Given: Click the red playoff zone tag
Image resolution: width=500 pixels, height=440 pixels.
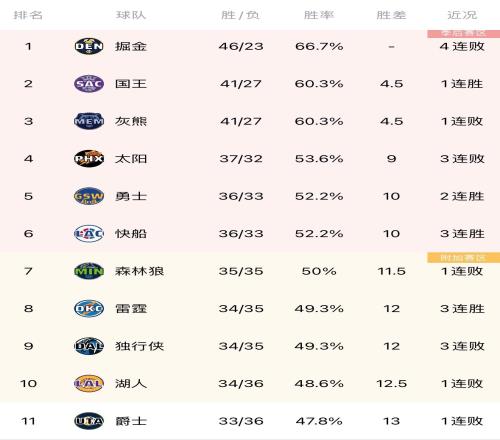Looking at the screenshot, I should tap(463, 34).
